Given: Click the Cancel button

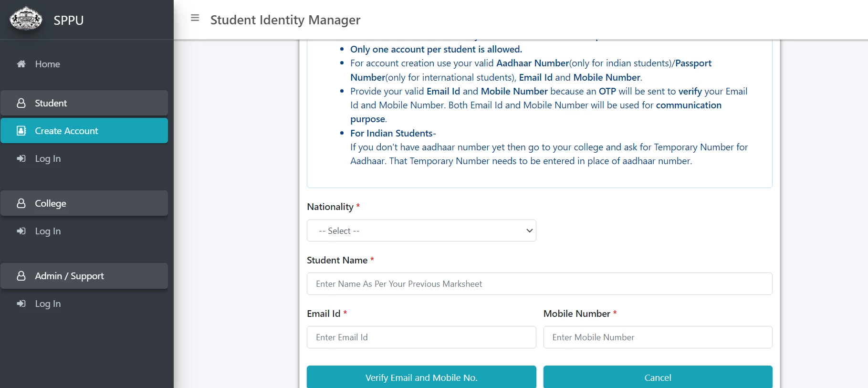Looking at the screenshot, I should [657, 377].
